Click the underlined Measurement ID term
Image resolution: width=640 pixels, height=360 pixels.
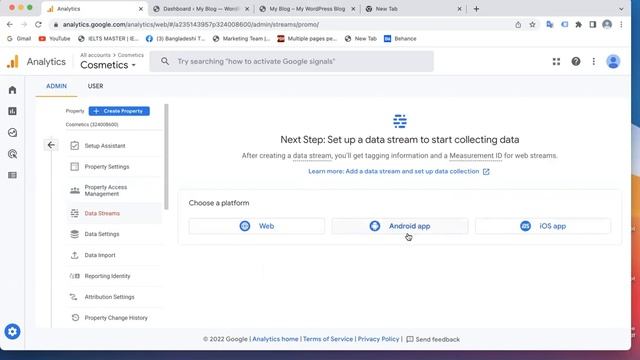click(x=476, y=156)
